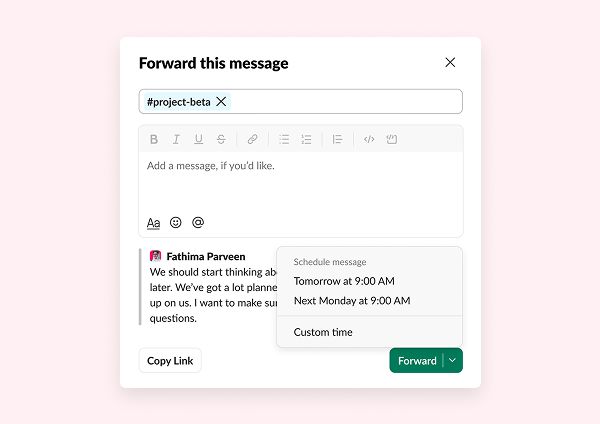Toggle underline text formatting

[x=198, y=139]
